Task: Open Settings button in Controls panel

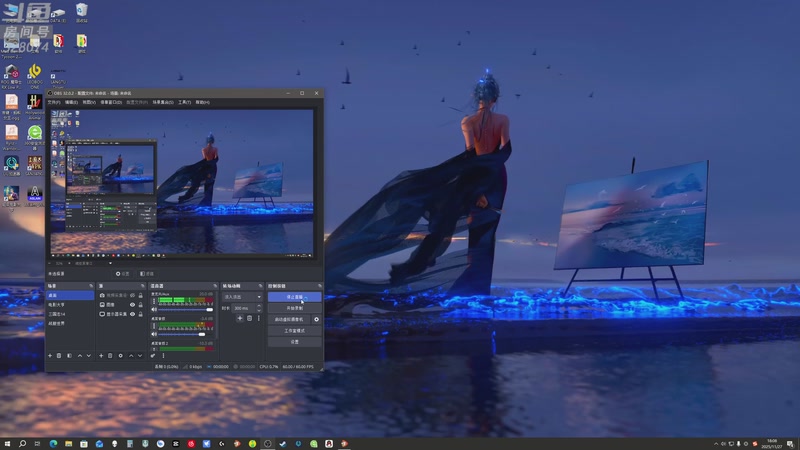Action: tap(294, 342)
